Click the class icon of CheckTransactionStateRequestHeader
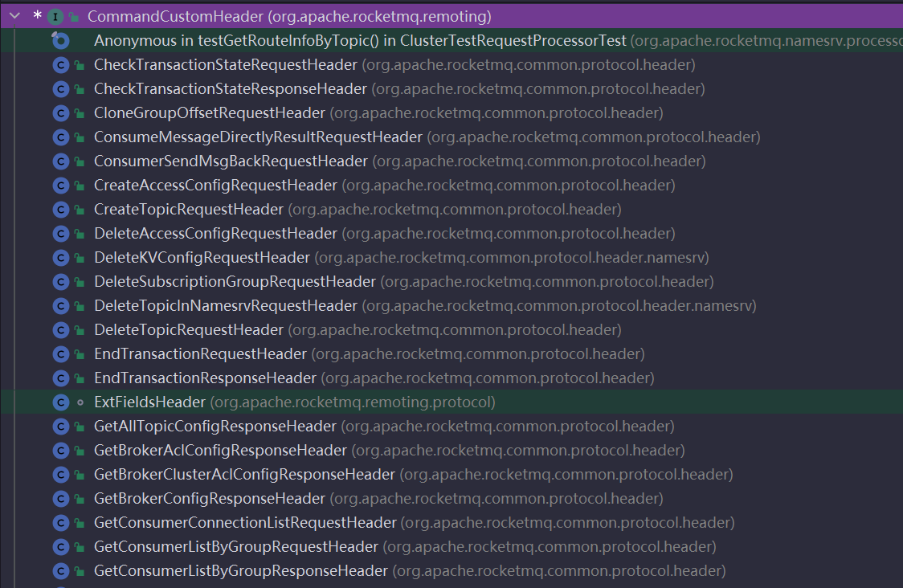The height and width of the screenshot is (588, 903). tap(60, 65)
